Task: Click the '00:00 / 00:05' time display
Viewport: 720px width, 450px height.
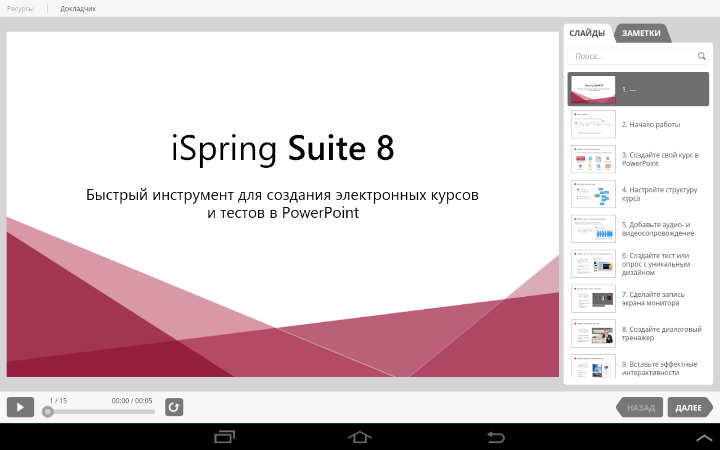Action: 132,400
